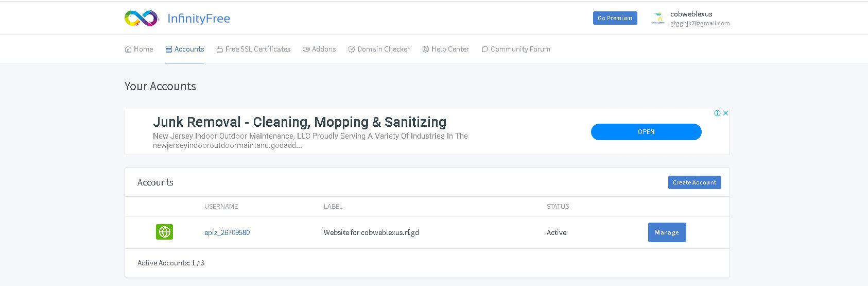Open the epiz_26709580 username link
The width and height of the screenshot is (868, 286).
pyautogui.click(x=227, y=232)
